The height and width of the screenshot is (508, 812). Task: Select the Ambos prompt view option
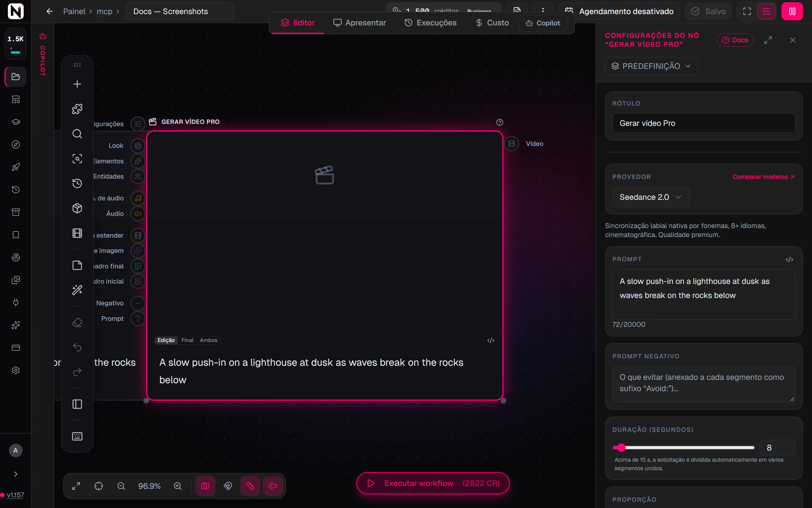click(208, 340)
